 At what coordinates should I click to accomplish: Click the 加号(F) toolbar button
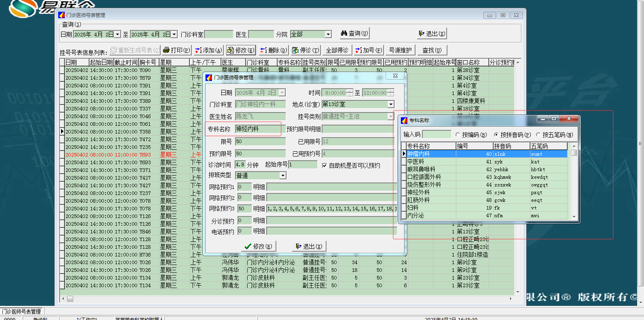pos(369,50)
